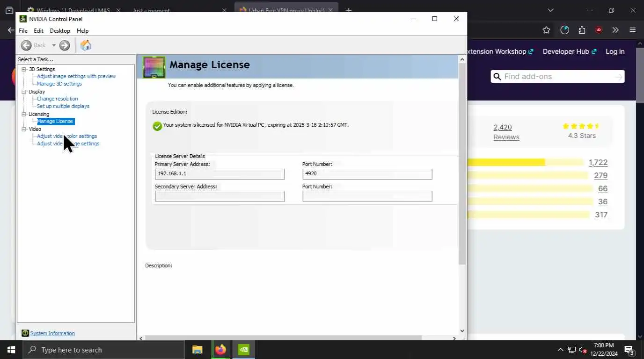Click the NVIDIA panel horizontal scrollbar
The image size is (644, 359).
[284, 338]
